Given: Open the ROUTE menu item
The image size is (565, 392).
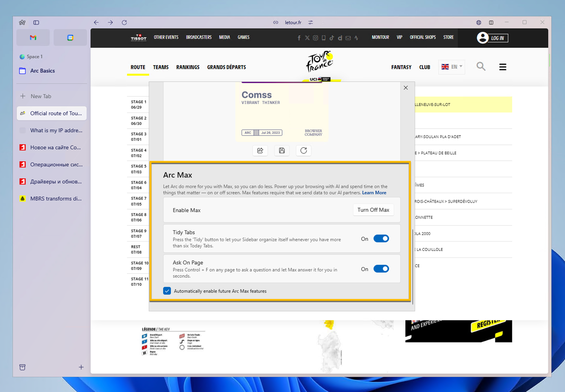Looking at the screenshot, I should click(138, 67).
